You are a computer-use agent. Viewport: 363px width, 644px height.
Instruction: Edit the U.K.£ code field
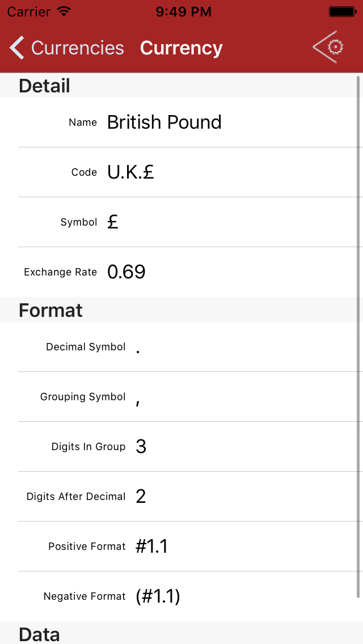pos(131,172)
